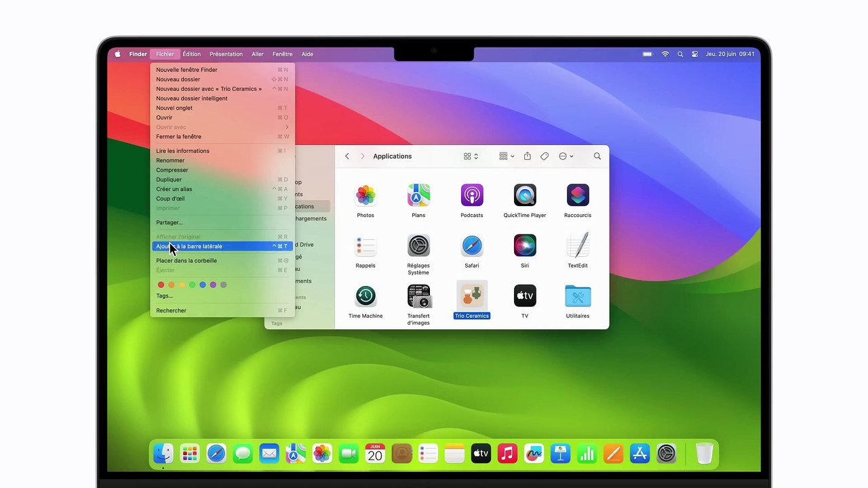Choose Compresser from the menu
The height and width of the screenshot is (488, 868).
pos(222,170)
